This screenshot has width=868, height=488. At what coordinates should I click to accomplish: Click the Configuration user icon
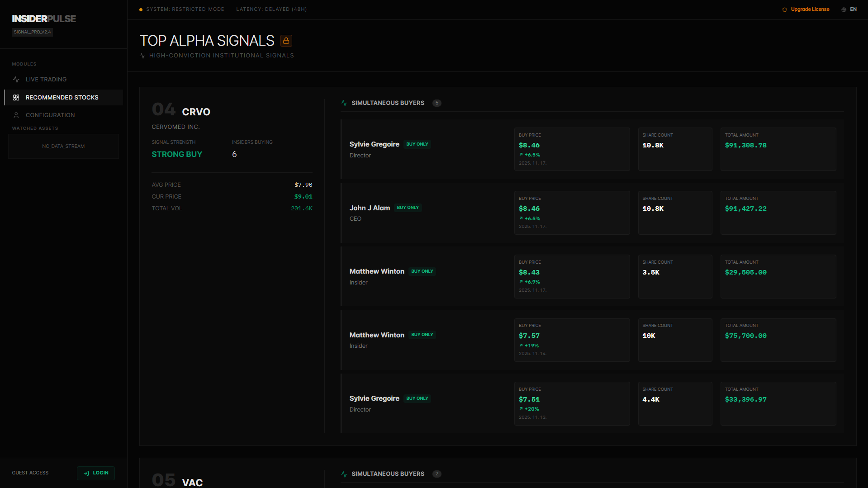pyautogui.click(x=16, y=115)
